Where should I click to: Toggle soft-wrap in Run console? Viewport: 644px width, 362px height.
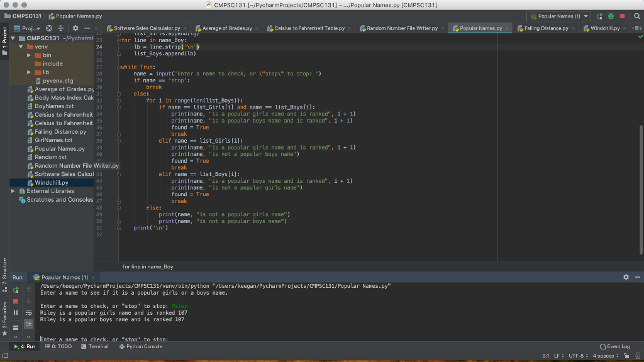[x=29, y=313]
